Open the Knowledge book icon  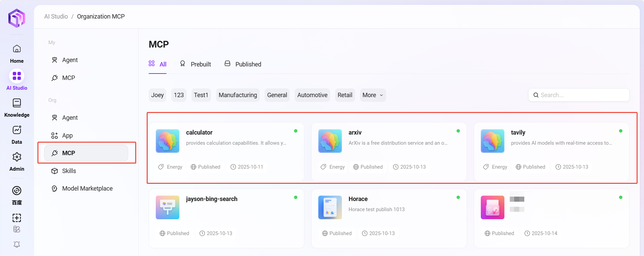click(x=17, y=103)
